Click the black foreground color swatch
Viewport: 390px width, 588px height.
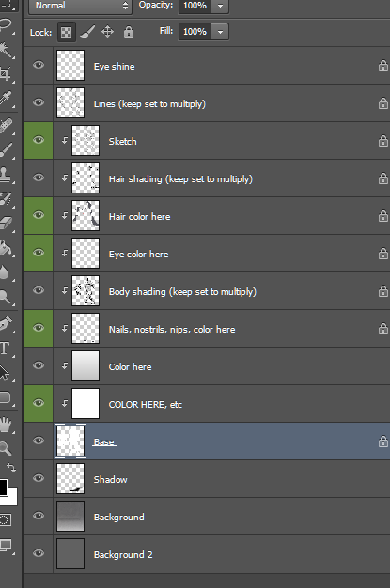click(3, 487)
